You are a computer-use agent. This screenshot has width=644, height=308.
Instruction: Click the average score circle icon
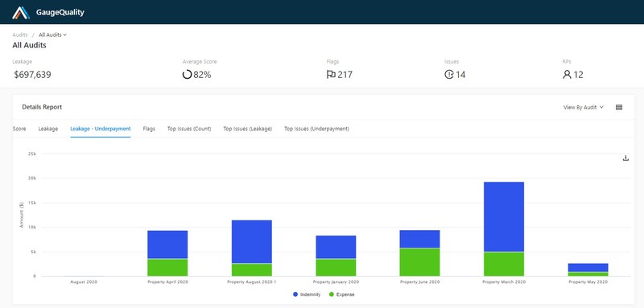click(187, 75)
